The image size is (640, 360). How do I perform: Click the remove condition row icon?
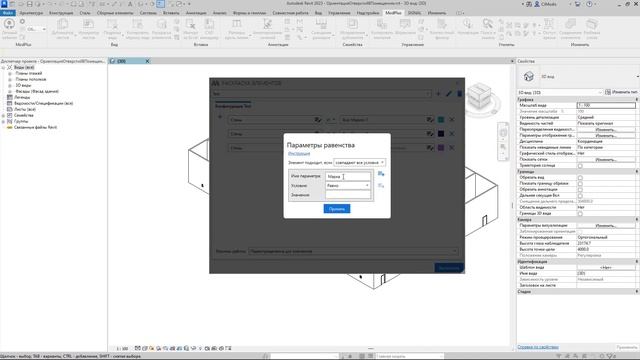[x=381, y=186]
